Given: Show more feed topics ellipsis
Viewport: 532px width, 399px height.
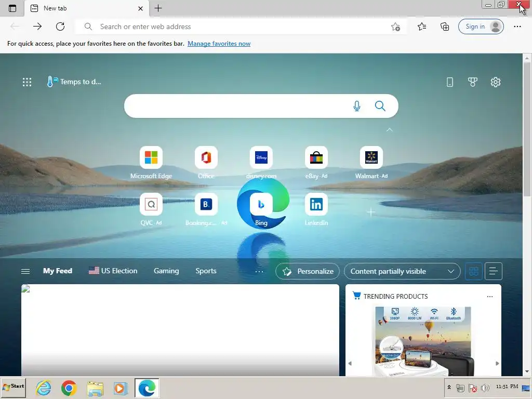Looking at the screenshot, I should [x=259, y=271].
